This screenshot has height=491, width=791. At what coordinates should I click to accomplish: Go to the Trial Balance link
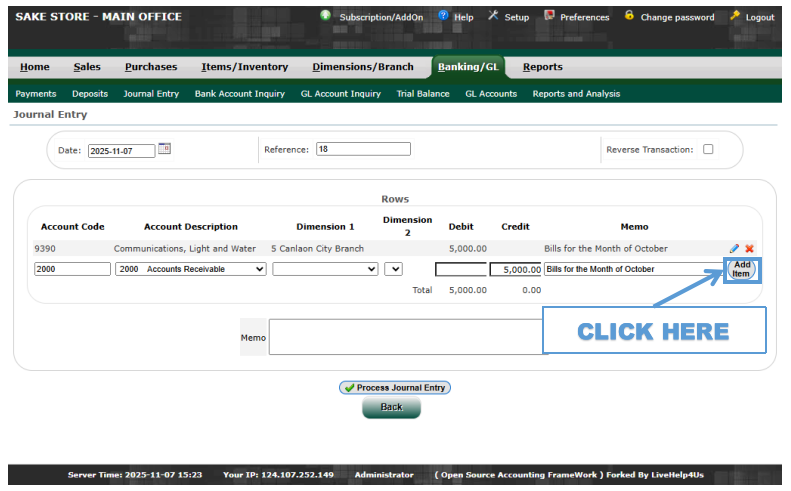pos(423,94)
